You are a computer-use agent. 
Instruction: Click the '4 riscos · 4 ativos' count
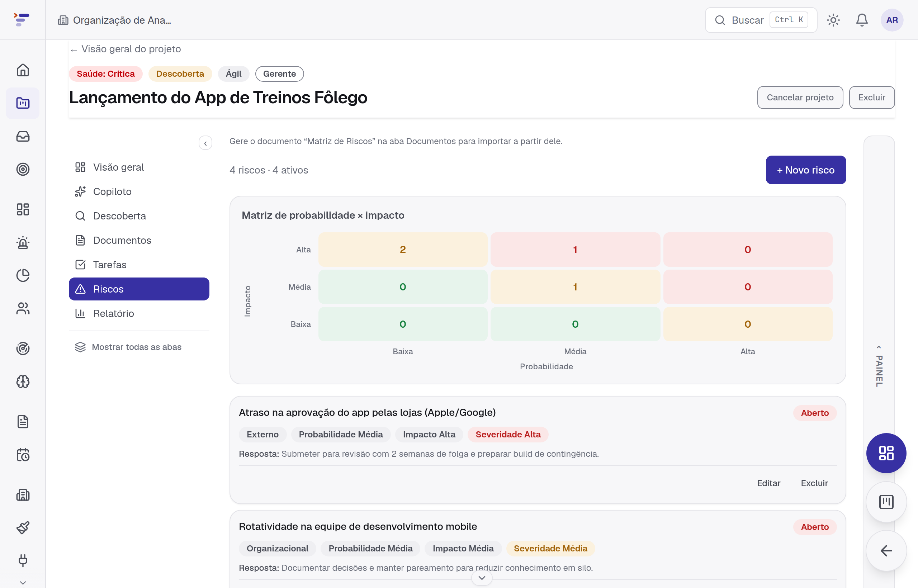[269, 170]
